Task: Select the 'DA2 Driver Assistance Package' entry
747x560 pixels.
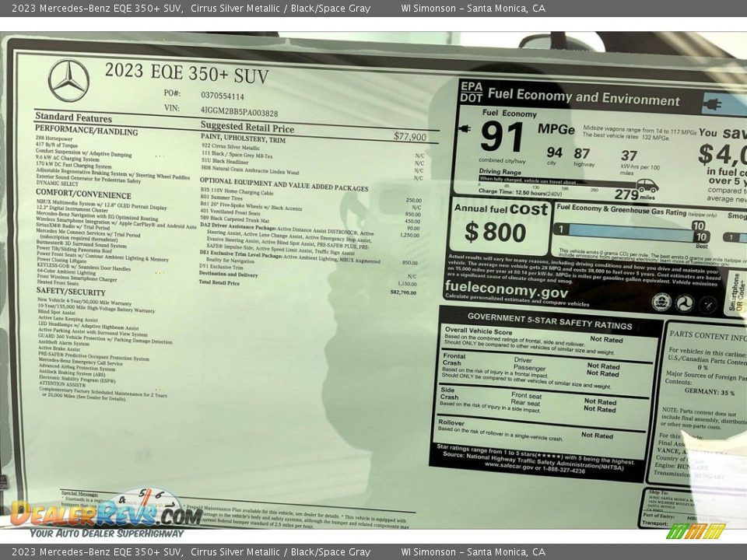Action: [x=238, y=227]
